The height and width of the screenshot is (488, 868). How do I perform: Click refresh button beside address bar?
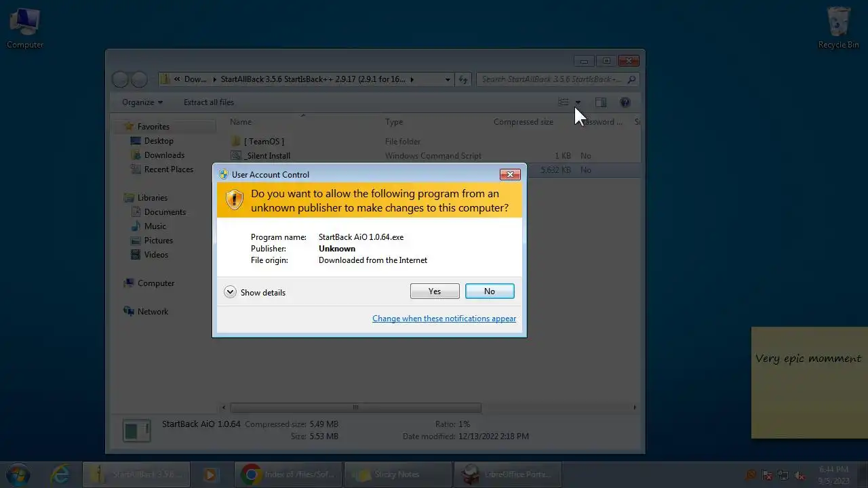click(463, 79)
